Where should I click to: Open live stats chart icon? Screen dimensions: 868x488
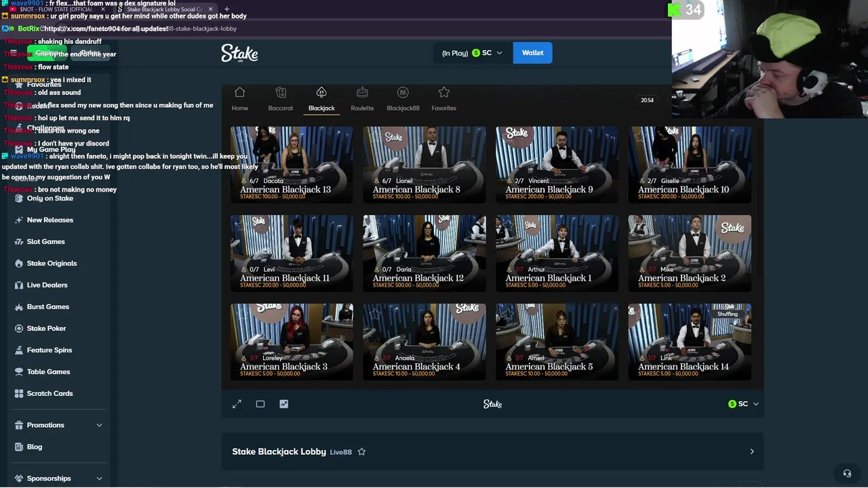(x=284, y=404)
